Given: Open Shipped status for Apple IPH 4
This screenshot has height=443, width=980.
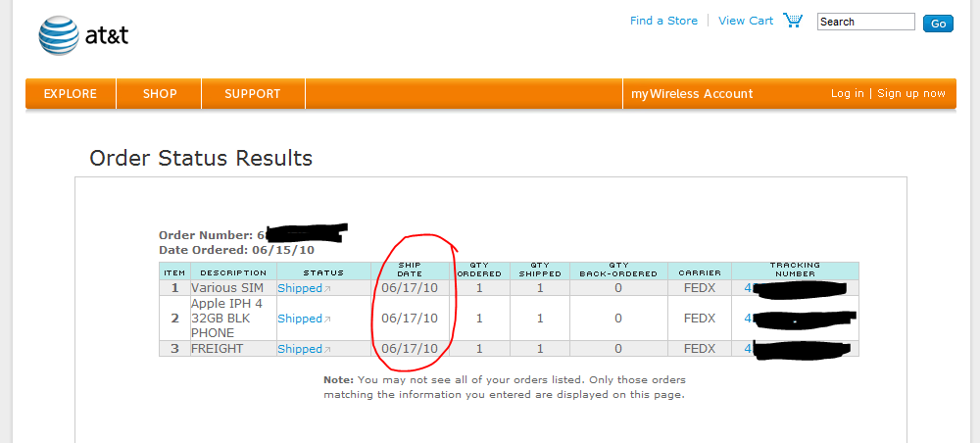Looking at the screenshot, I should point(299,318).
